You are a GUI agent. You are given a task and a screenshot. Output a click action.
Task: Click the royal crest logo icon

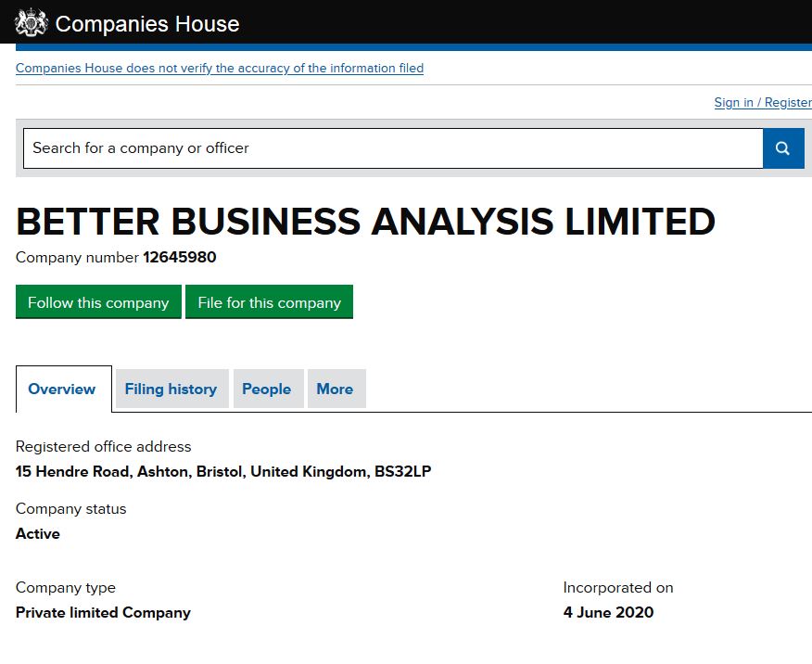(x=32, y=23)
